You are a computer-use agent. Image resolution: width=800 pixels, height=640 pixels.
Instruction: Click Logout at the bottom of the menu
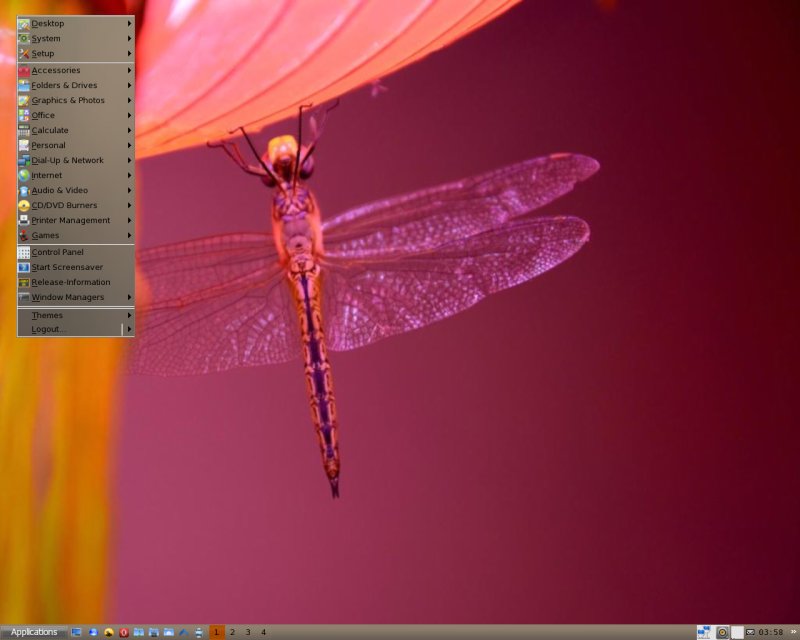point(48,329)
